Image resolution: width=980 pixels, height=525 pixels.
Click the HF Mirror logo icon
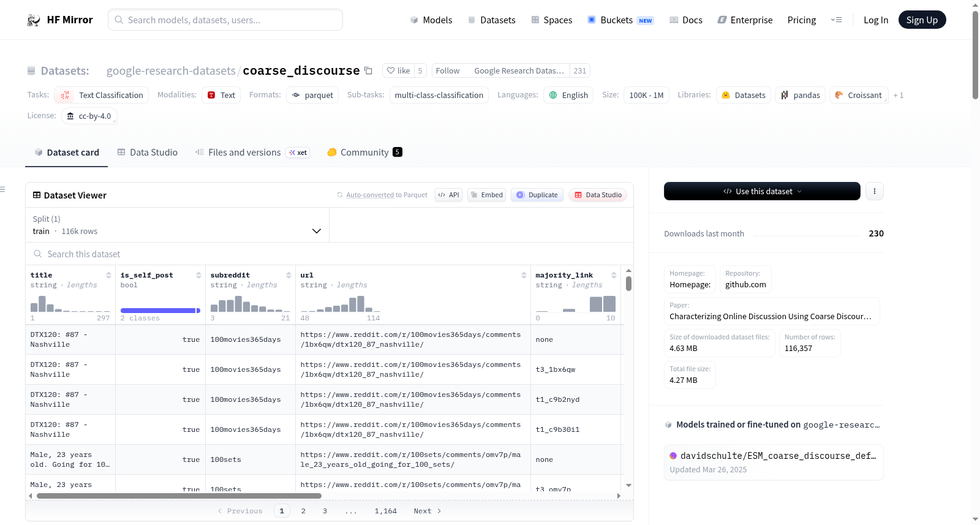tap(34, 20)
